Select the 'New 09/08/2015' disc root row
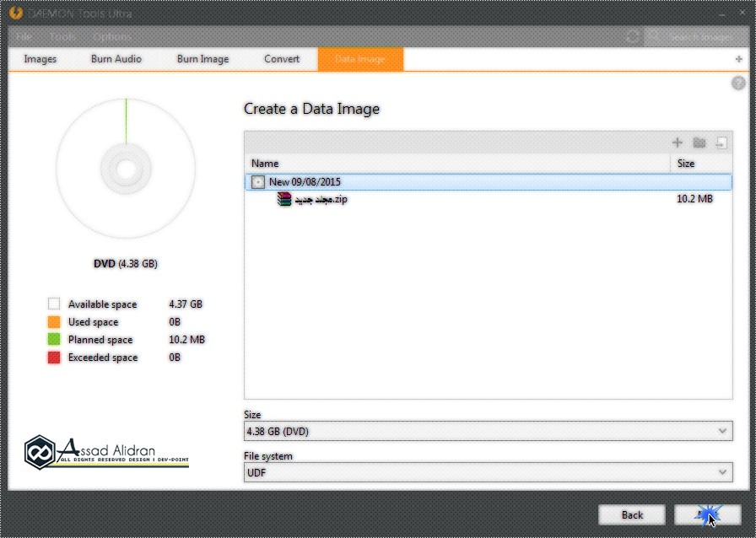756x538 pixels. point(489,182)
